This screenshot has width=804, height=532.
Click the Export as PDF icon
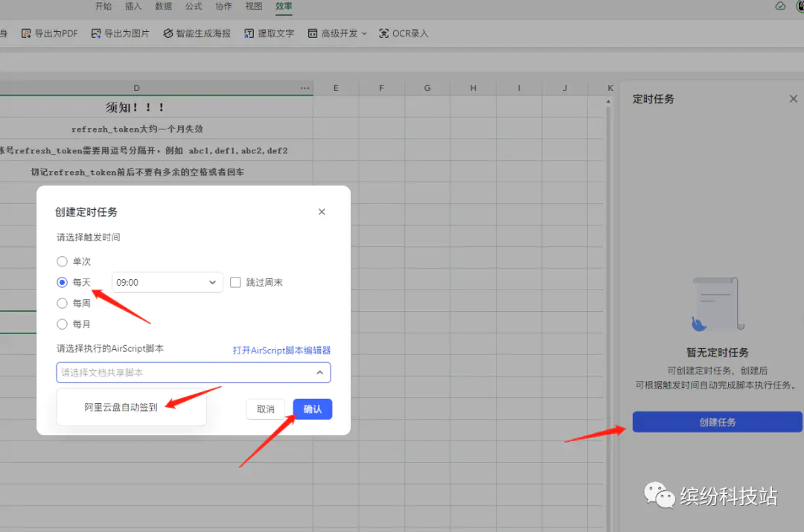tap(26, 33)
